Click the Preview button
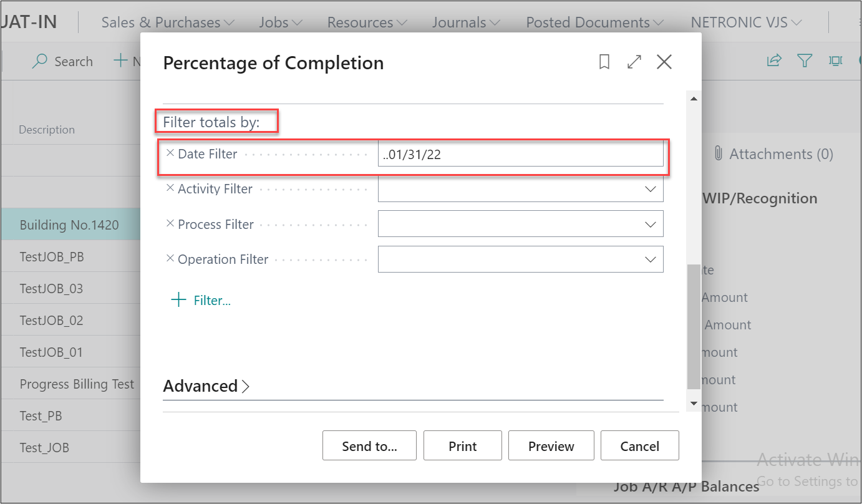The height and width of the screenshot is (504, 862). coord(551,446)
